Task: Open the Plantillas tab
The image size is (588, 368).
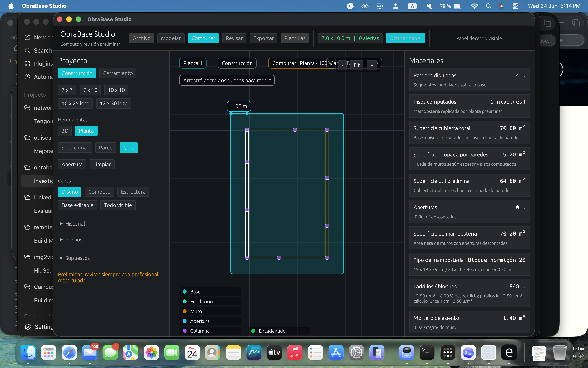Action: [295, 38]
